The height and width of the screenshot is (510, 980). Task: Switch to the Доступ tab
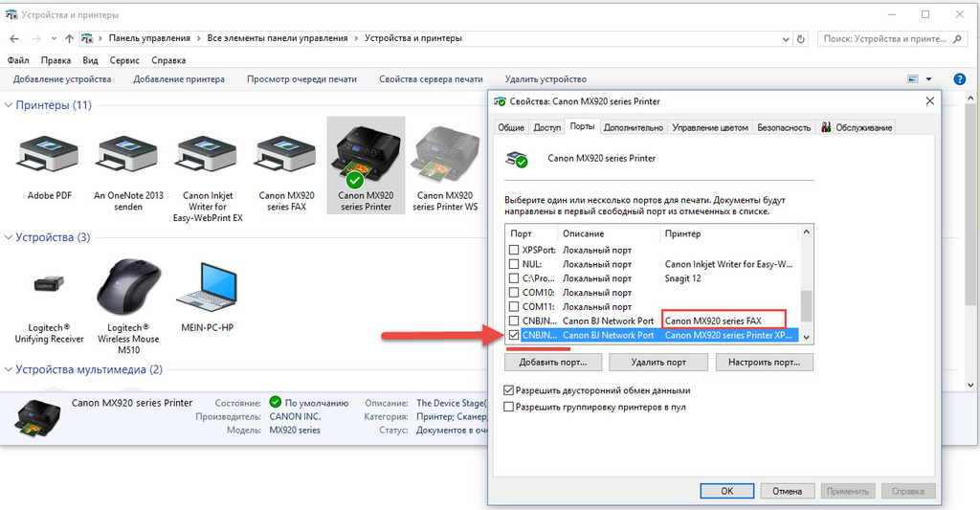pos(546,127)
